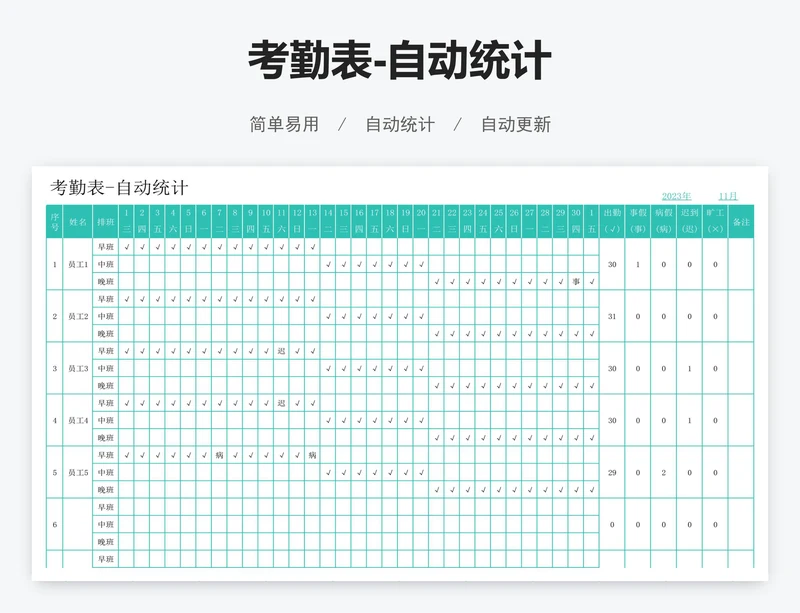Click row 6's attendance total 0
The width and height of the screenshot is (800, 613).
tap(612, 525)
